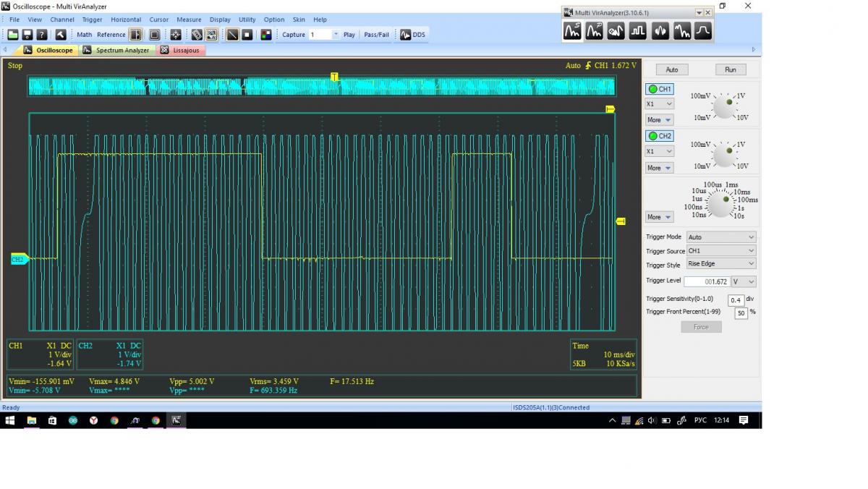Open Arduino IDE from the taskbar

point(72,420)
